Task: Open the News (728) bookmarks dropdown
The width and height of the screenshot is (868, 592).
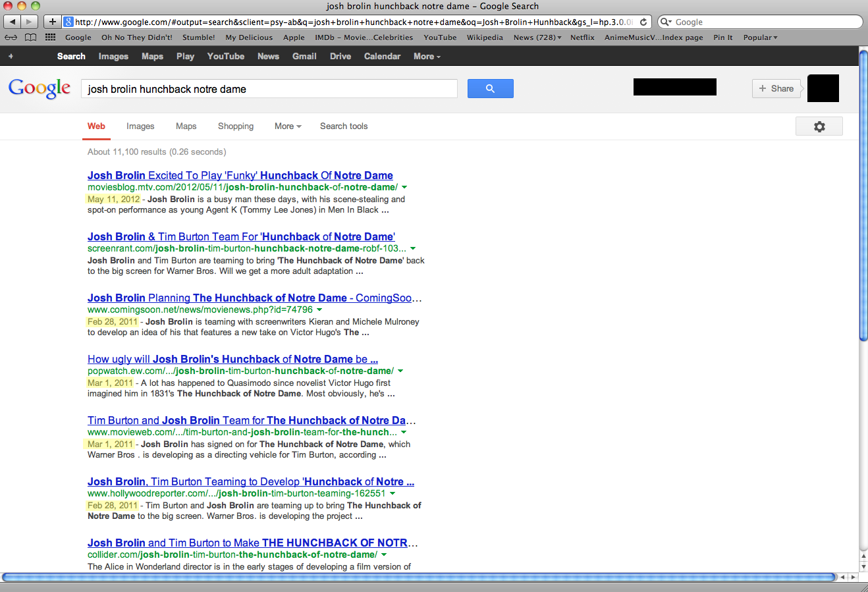Action: coord(537,38)
